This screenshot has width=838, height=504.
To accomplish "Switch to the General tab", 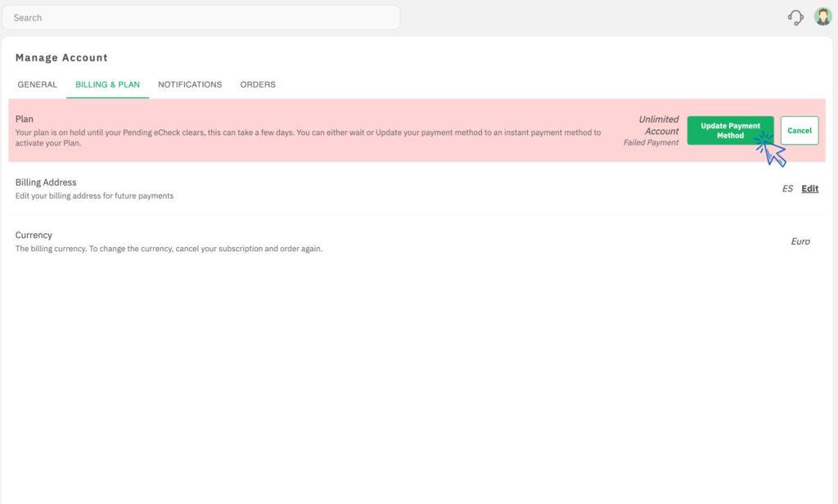I will click(38, 84).
